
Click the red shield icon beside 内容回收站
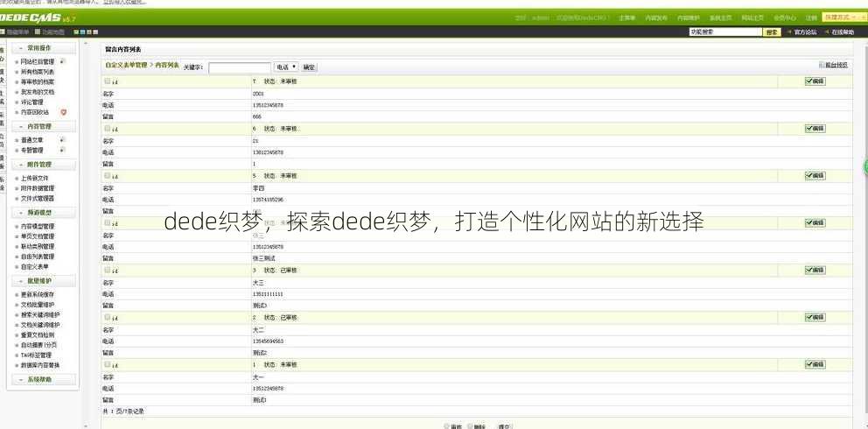(63, 112)
